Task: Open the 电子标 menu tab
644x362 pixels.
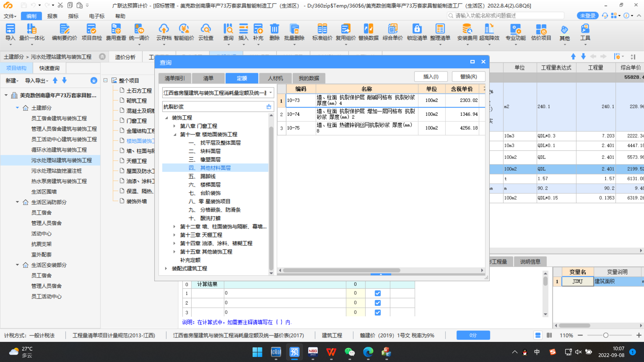Action: [97, 16]
